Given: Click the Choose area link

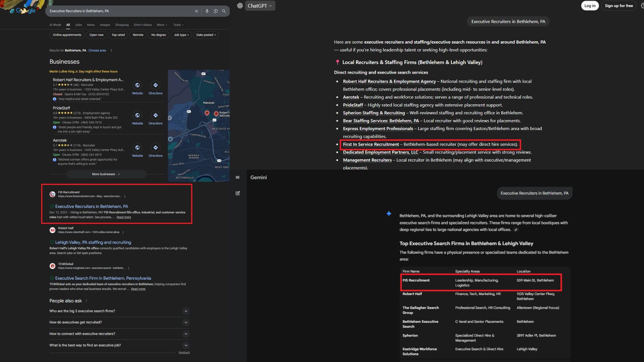Looking at the screenshot, I should pyautogui.click(x=97, y=51).
